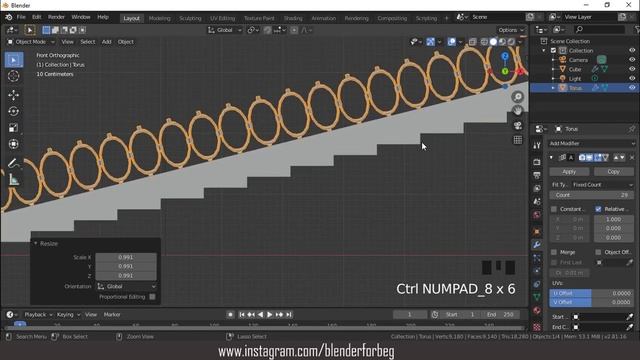Open the Material properties tab

point(537,310)
